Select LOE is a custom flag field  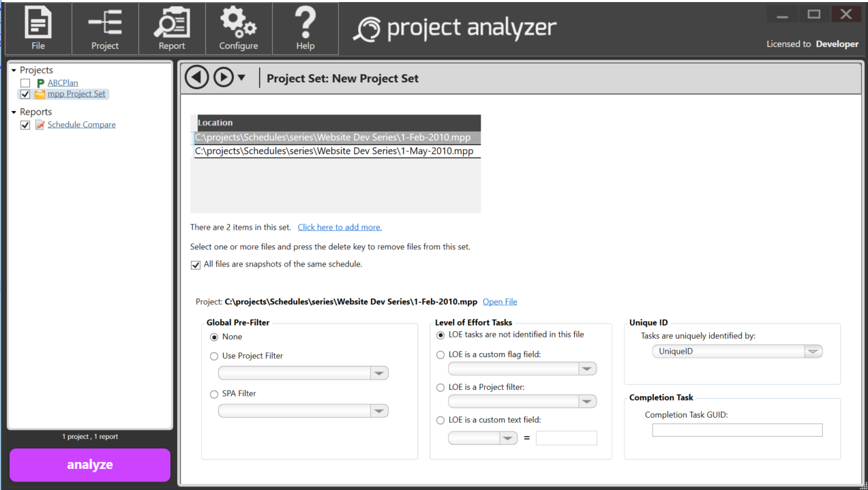pos(440,354)
